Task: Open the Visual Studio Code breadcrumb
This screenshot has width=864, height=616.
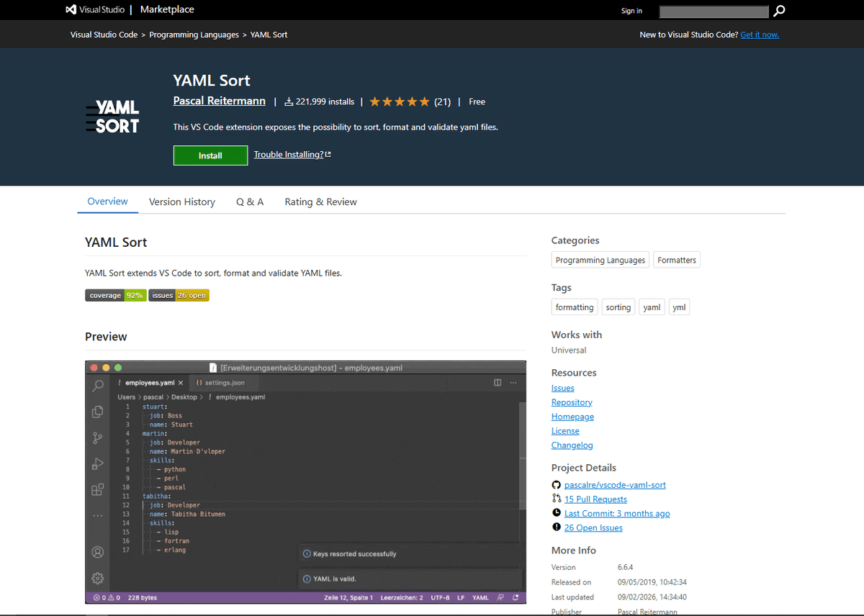Action: click(x=104, y=35)
